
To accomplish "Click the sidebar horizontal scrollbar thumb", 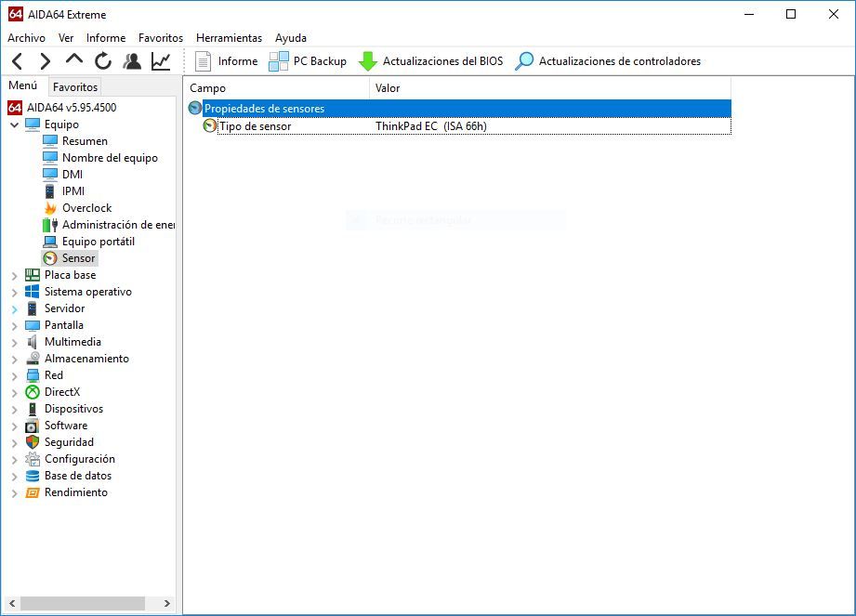I will click(83, 603).
